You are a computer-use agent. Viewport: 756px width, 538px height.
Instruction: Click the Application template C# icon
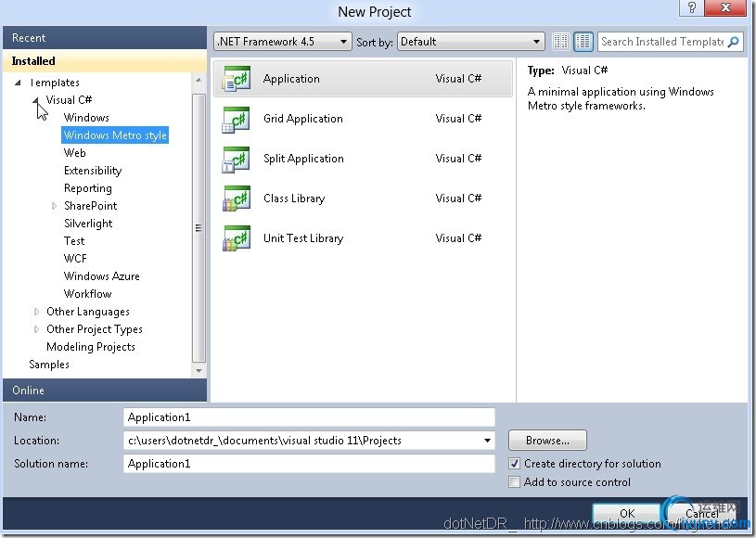pyautogui.click(x=237, y=79)
